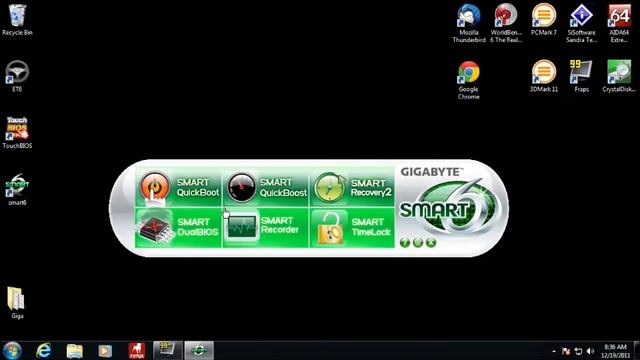Click the Smart 6 middle round green button
This screenshot has width=640, height=360.
(418, 242)
